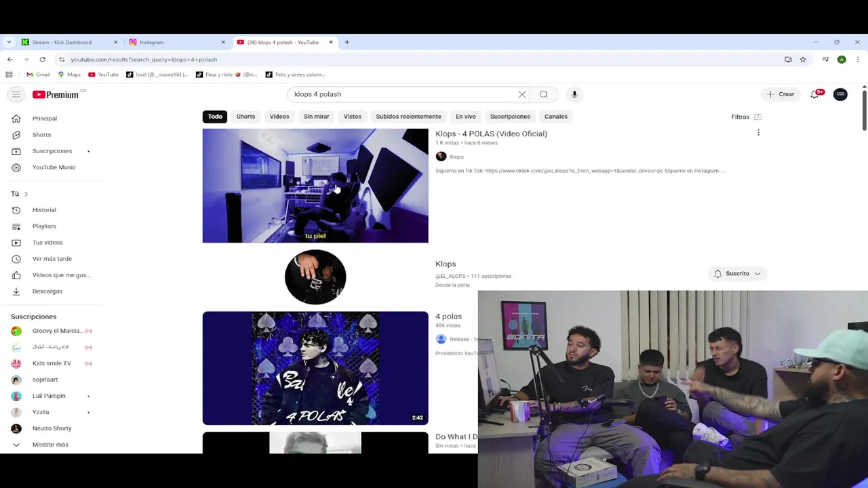This screenshot has width=868, height=488.
Task: Open the Filtros filter panel
Action: [747, 117]
